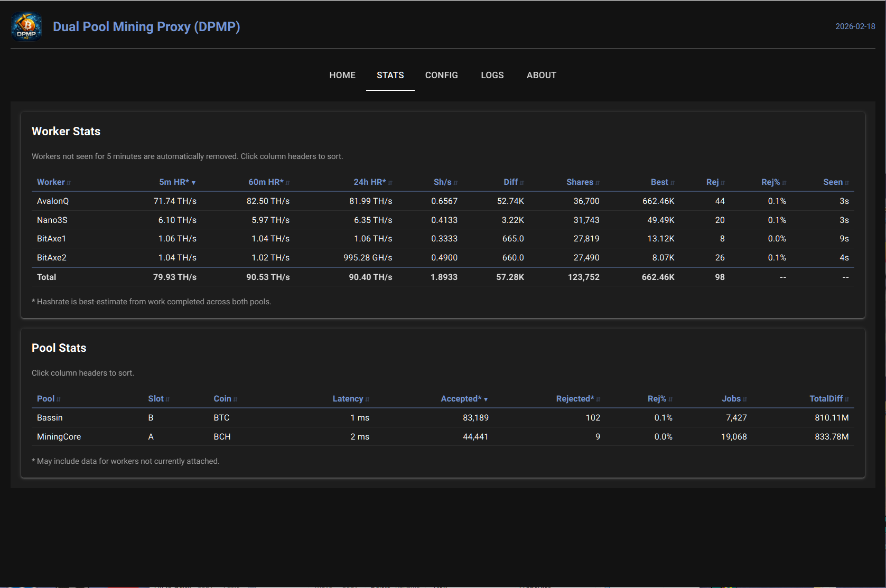
Task: Click the sort icon next to Latency column
Action: pos(367,398)
